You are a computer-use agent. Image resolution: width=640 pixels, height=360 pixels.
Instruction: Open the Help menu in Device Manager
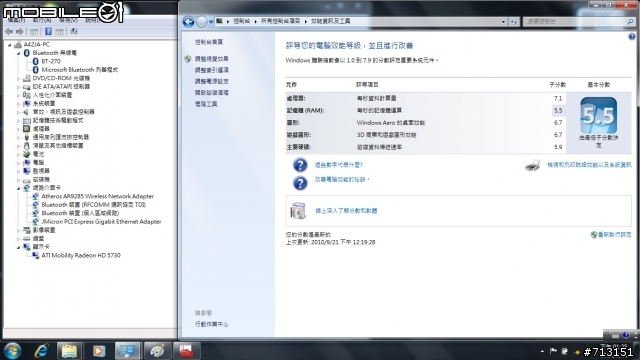pyautogui.click(x=93, y=20)
